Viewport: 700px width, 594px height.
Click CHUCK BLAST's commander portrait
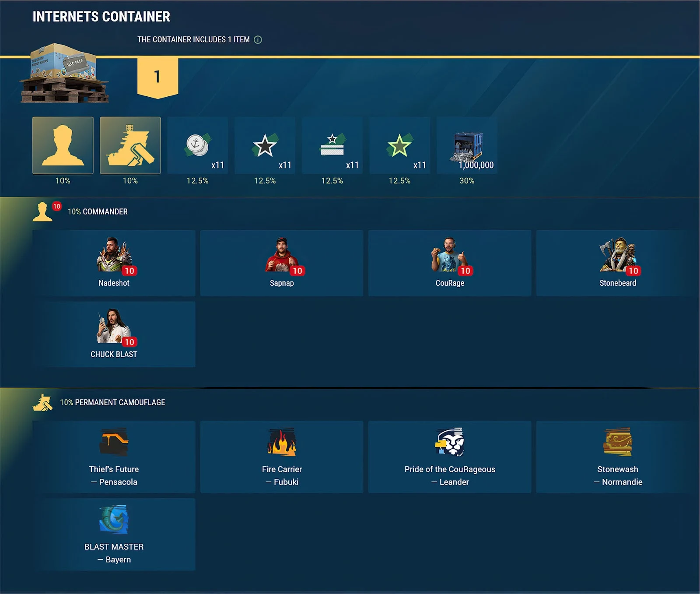113,326
